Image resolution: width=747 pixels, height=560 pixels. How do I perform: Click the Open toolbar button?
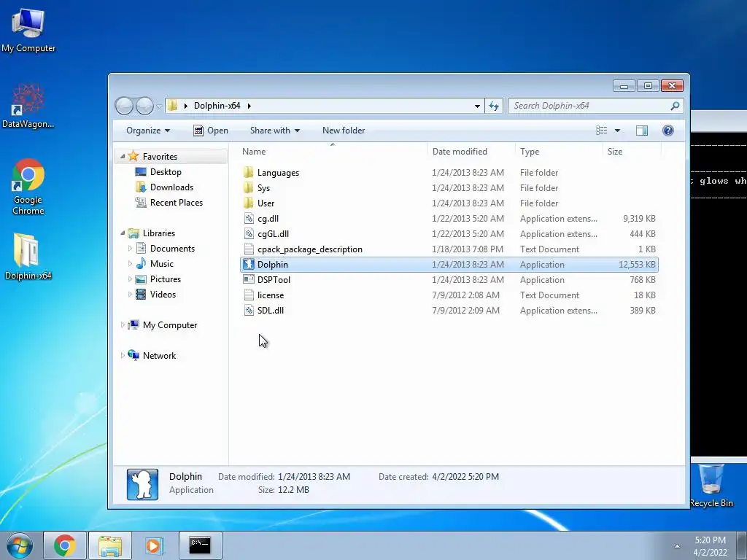pyautogui.click(x=211, y=131)
